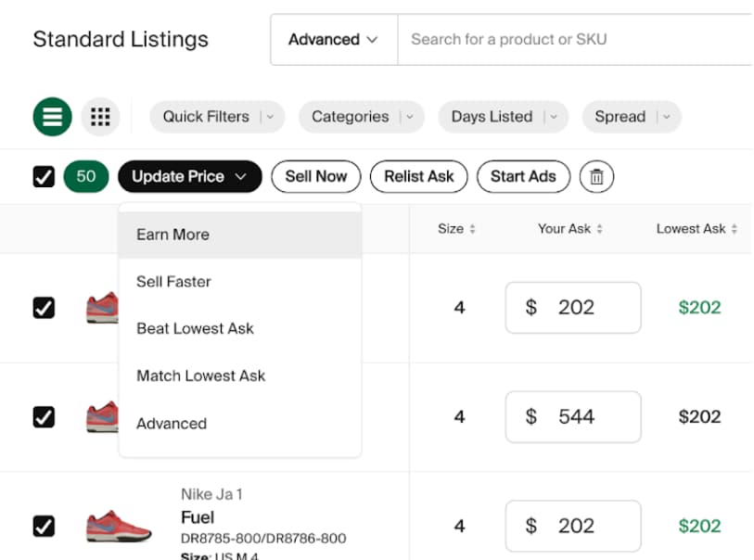This screenshot has width=754, height=560.
Task: Click the Sell Now button
Action: (x=316, y=176)
